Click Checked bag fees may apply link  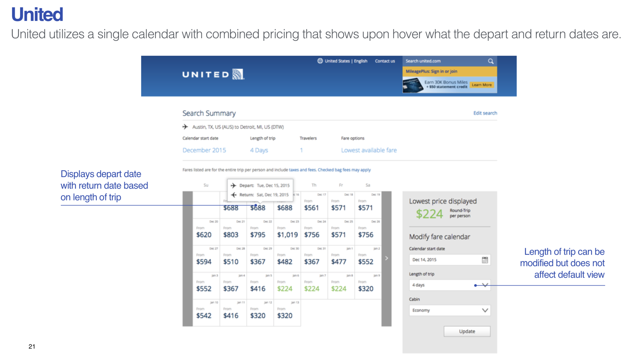pyautogui.click(x=344, y=170)
